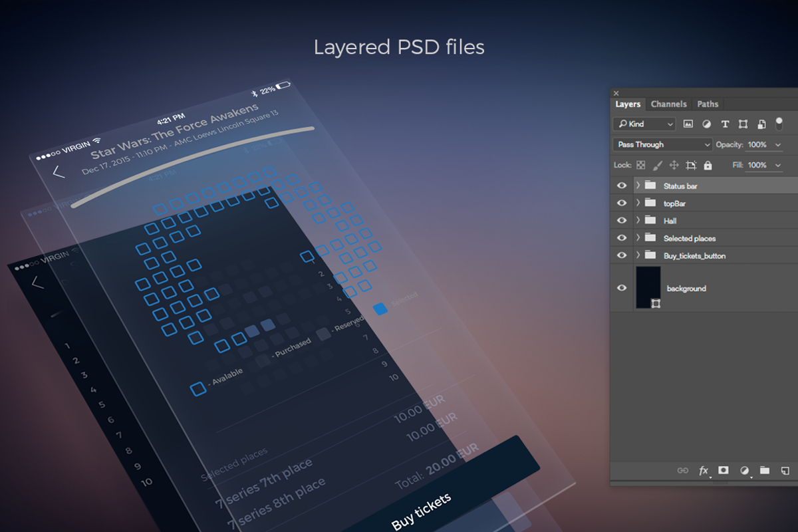The width and height of the screenshot is (798, 532).
Task: Lock image pixels brush icon
Action: click(x=657, y=165)
